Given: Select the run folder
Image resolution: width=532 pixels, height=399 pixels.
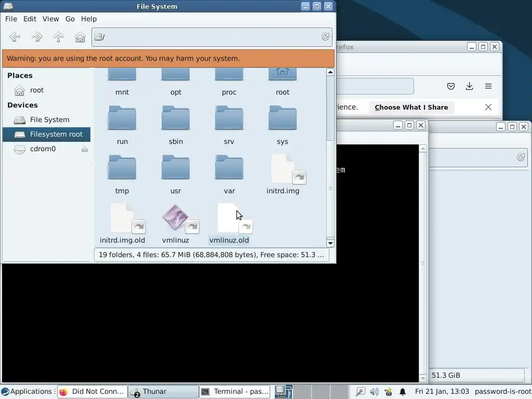Looking at the screenshot, I should (x=122, y=126).
